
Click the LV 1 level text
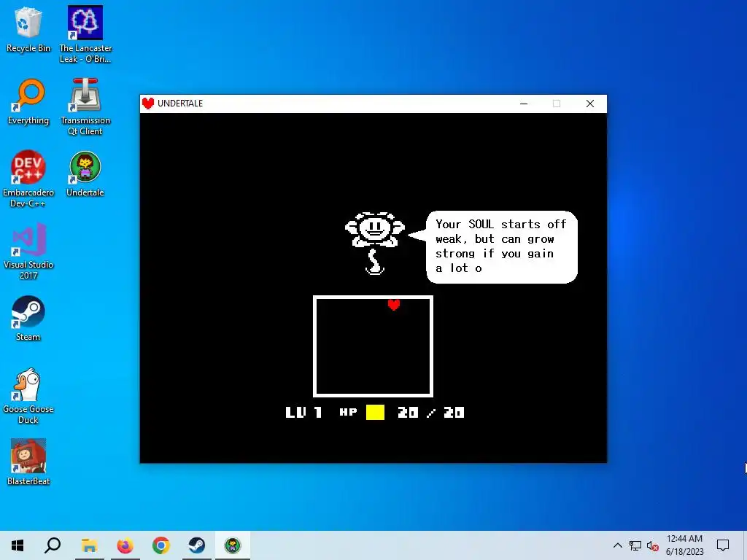[x=303, y=413]
